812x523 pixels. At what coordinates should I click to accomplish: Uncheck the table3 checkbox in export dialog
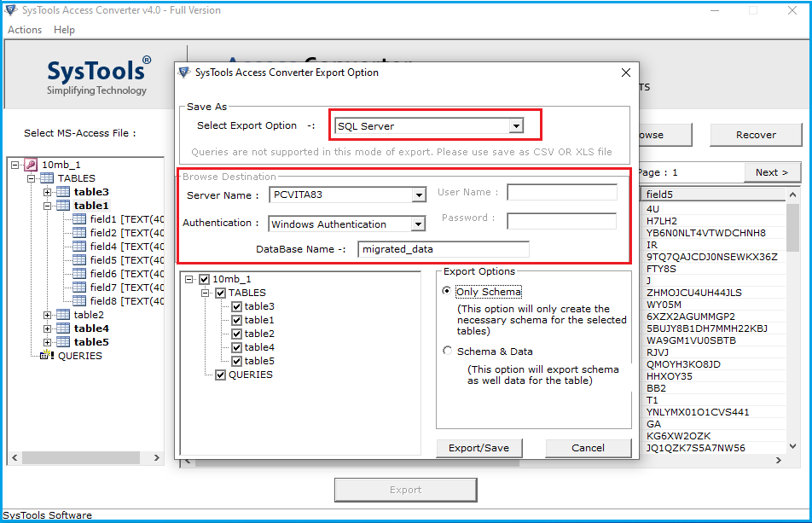[x=236, y=306]
